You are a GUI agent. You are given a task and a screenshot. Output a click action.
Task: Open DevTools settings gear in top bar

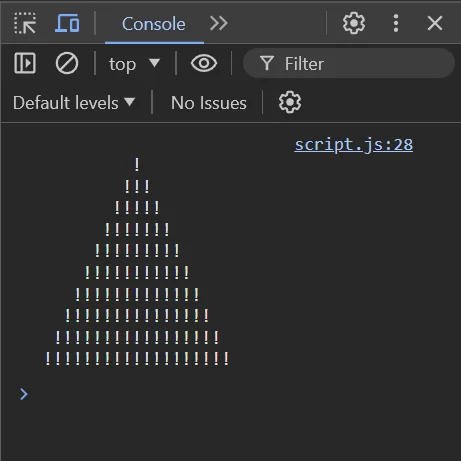[354, 23]
